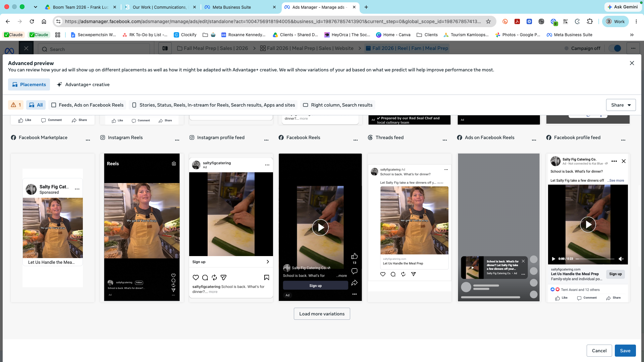Select the All placements filter
Screen dimensions: 644x362
click(x=36, y=105)
